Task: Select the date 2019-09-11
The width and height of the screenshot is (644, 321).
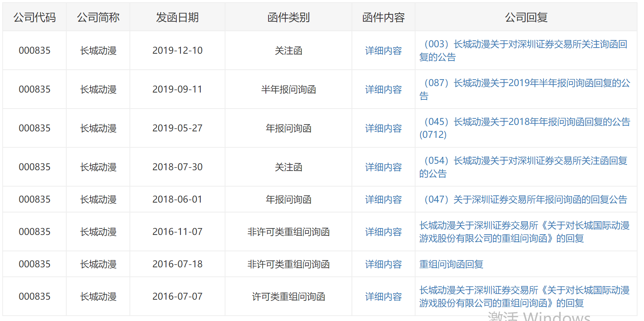Action: pyautogui.click(x=177, y=89)
